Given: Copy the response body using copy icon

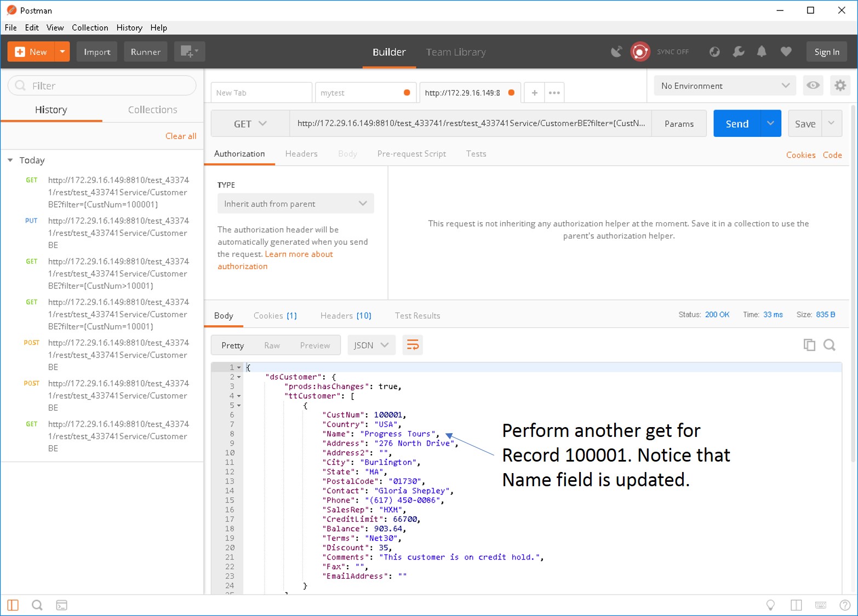Looking at the screenshot, I should click(809, 345).
